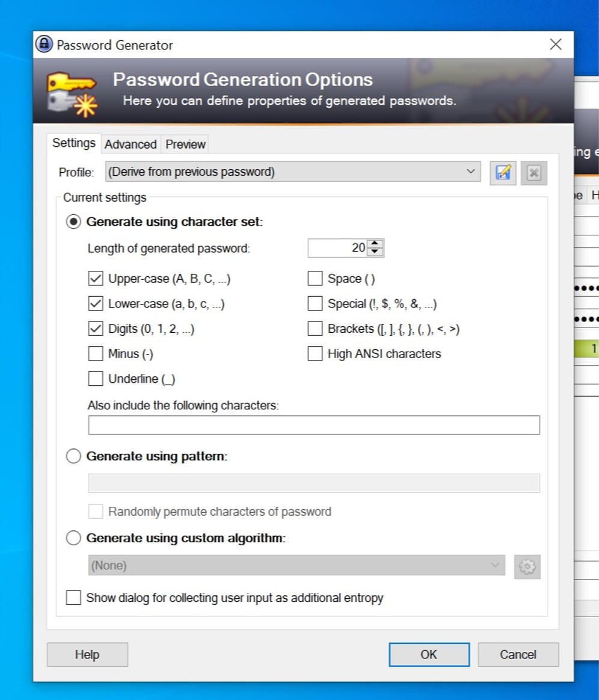Click the delete profile icon button
This screenshot has height=700, width=599.
[533, 173]
